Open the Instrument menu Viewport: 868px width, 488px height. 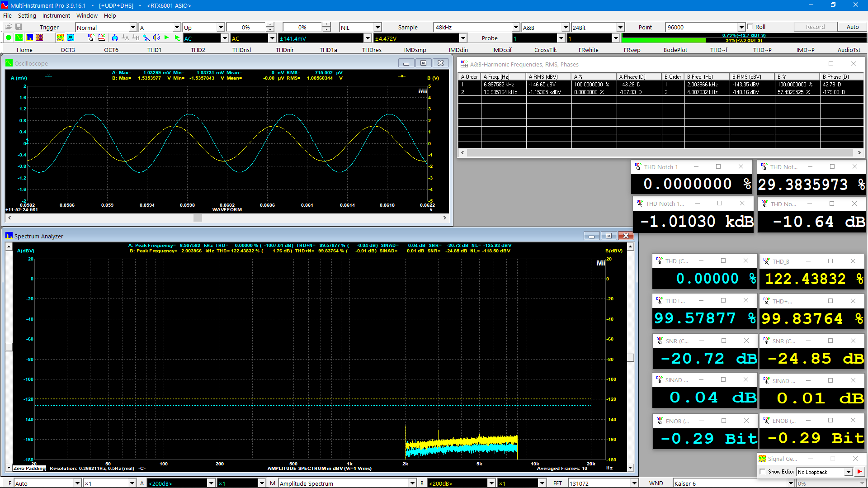click(56, 16)
